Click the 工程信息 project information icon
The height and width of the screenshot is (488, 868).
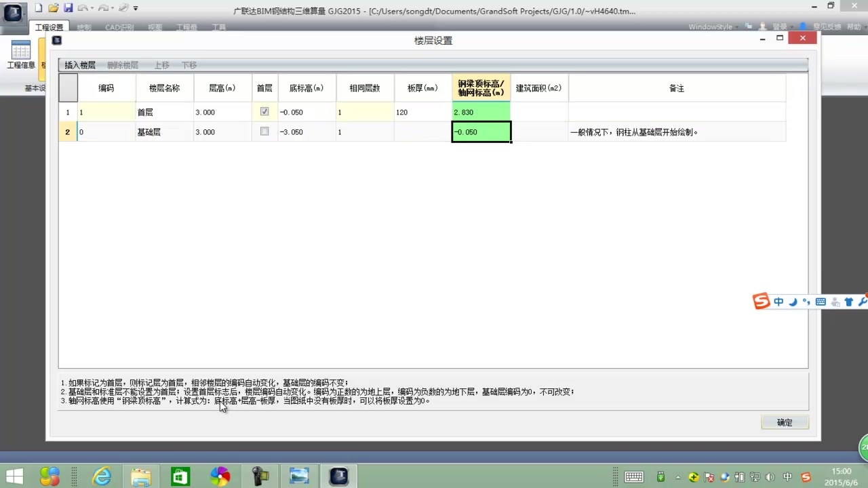click(x=20, y=54)
